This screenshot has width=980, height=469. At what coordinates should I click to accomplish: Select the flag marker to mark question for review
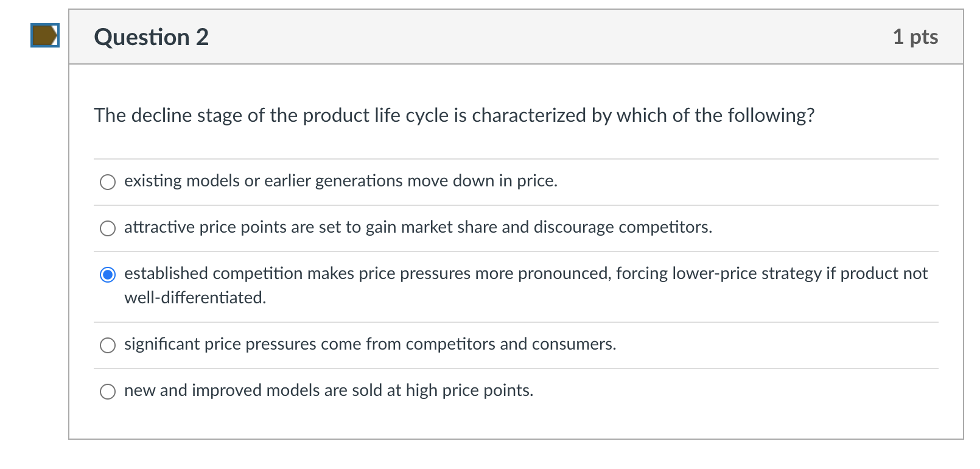[x=44, y=37]
